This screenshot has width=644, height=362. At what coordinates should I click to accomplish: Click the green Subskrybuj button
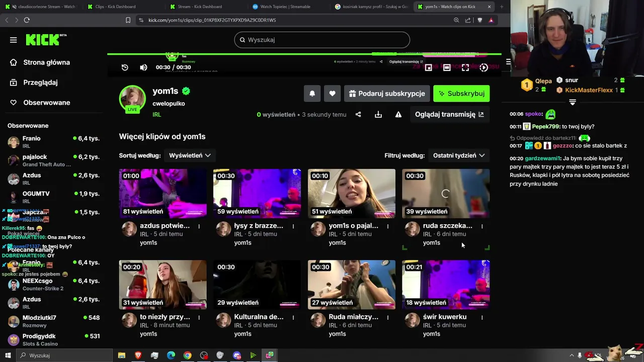tap(461, 94)
